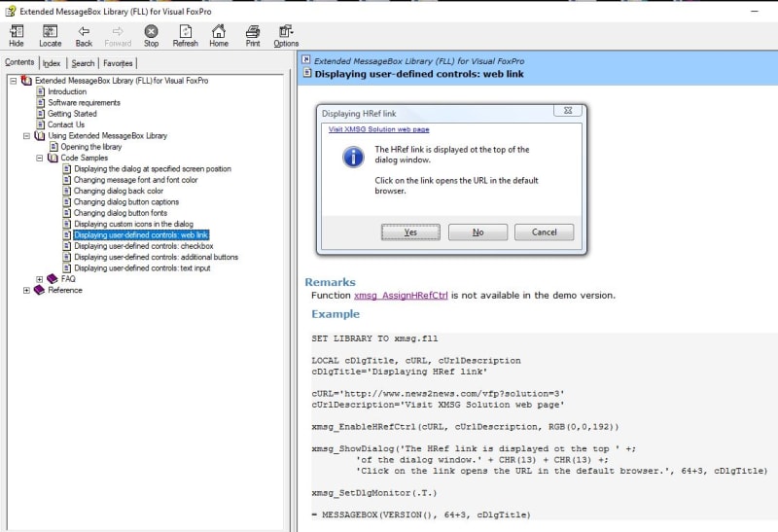
Task: Expand the FAQ node
Action: (x=40, y=279)
